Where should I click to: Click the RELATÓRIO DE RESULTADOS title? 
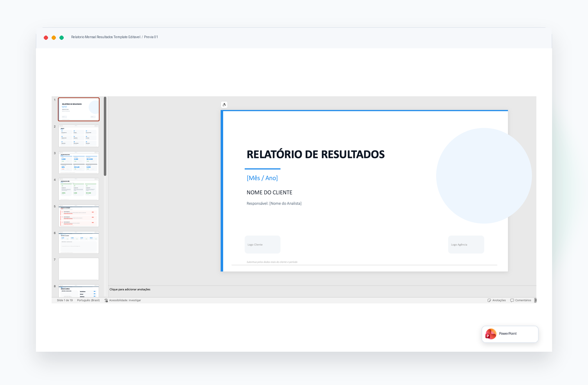316,154
